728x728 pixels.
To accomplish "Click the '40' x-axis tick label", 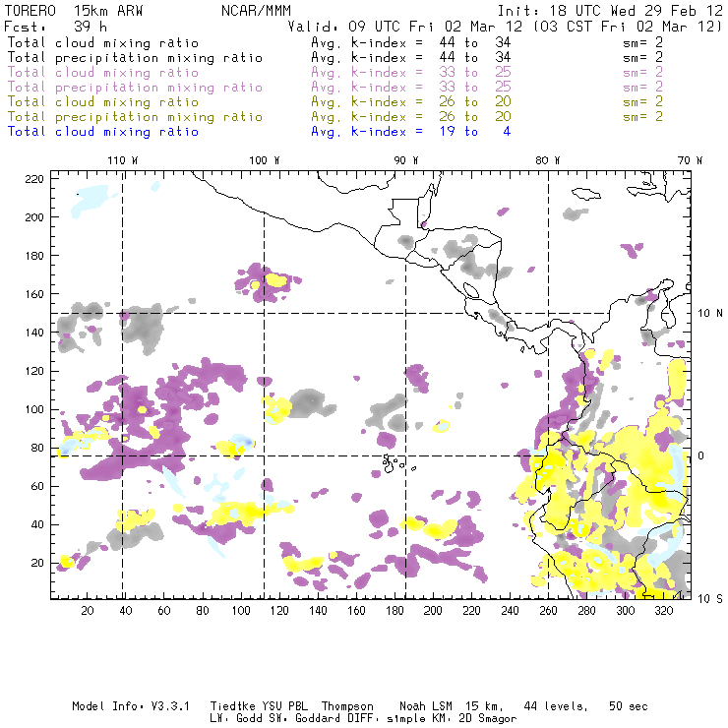I will click(126, 611).
